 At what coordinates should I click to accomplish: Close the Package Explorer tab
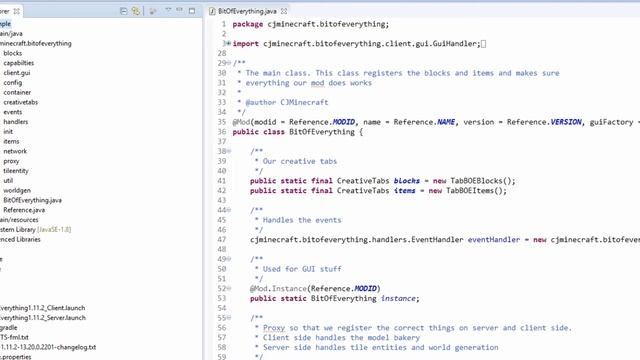[16, 11]
